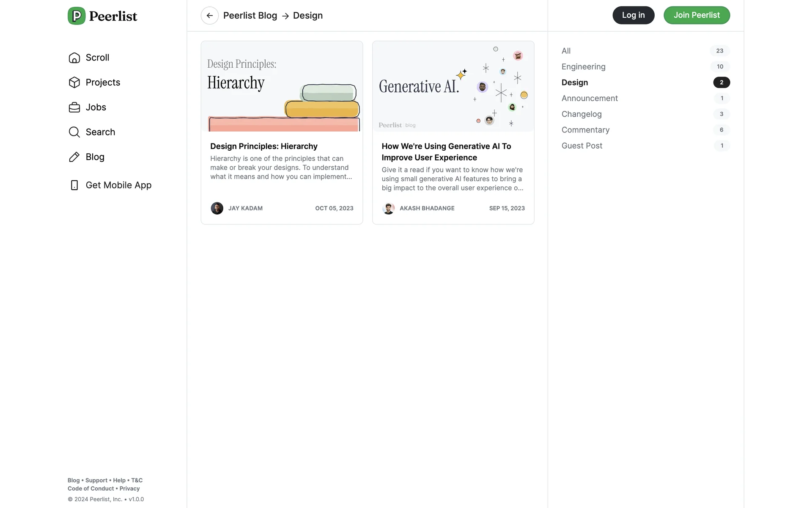The height and width of the screenshot is (508, 812).
Task: Click the Blog pencil icon
Action: point(74,157)
